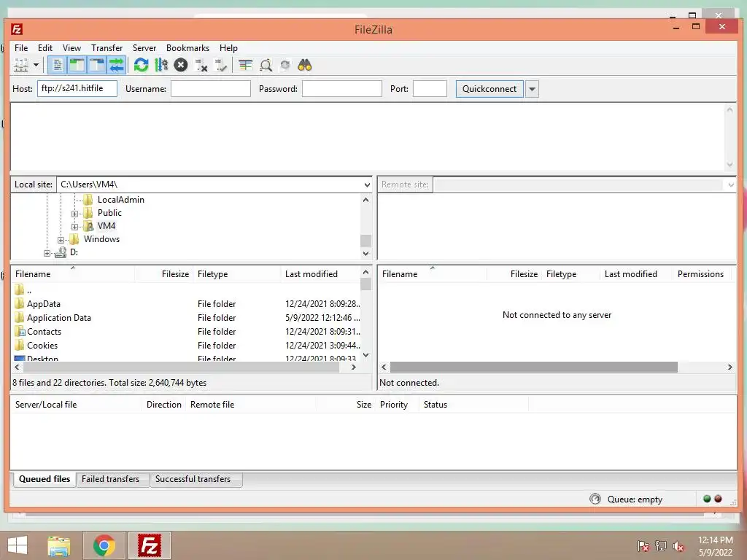Open the File menu
The width and height of the screenshot is (747, 560).
coord(21,48)
